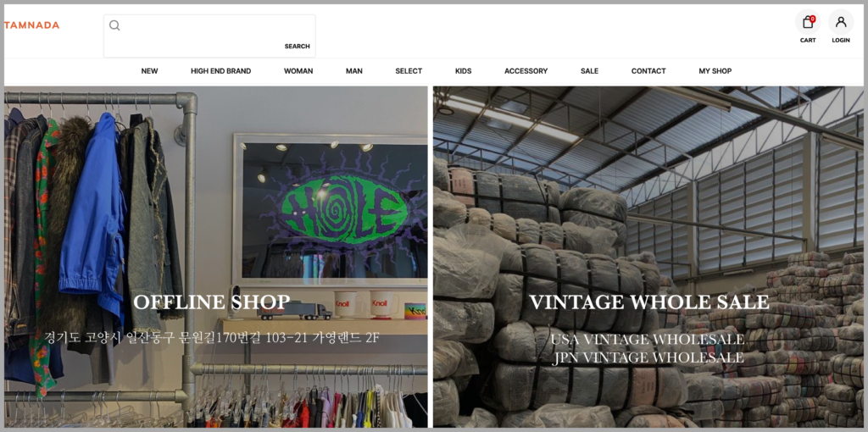Viewport: 868px width, 432px height.
Task: Click the SEARCH button
Action: point(298,47)
